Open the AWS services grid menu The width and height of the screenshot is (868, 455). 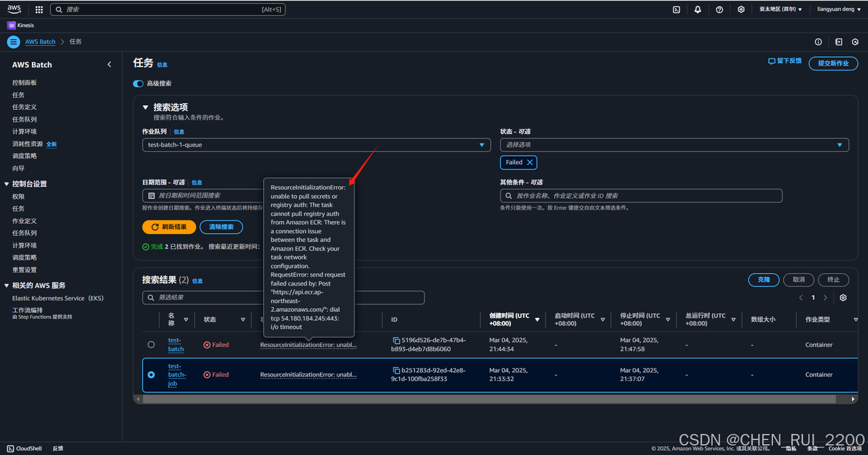pyautogui.click(x=39, y=9)
